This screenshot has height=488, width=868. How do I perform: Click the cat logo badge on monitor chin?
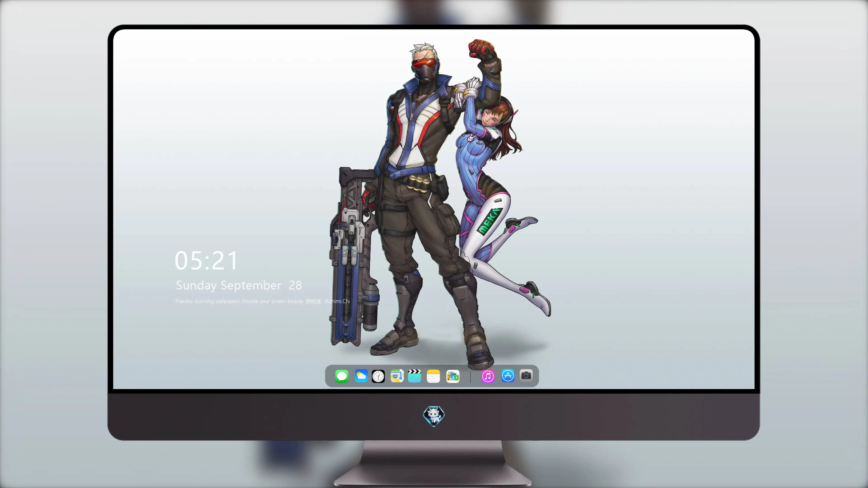[434, 416]
